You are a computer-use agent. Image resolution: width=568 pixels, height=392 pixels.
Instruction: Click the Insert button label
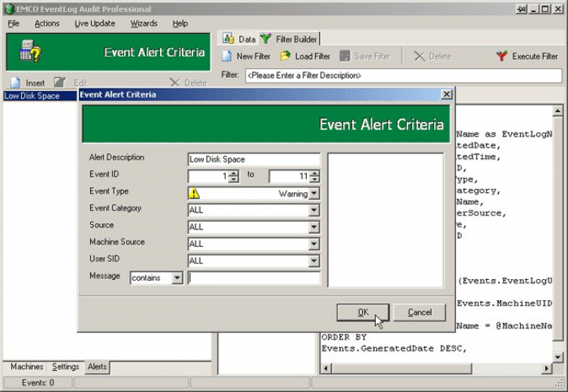pyautogui.click(x=35, y=83)
